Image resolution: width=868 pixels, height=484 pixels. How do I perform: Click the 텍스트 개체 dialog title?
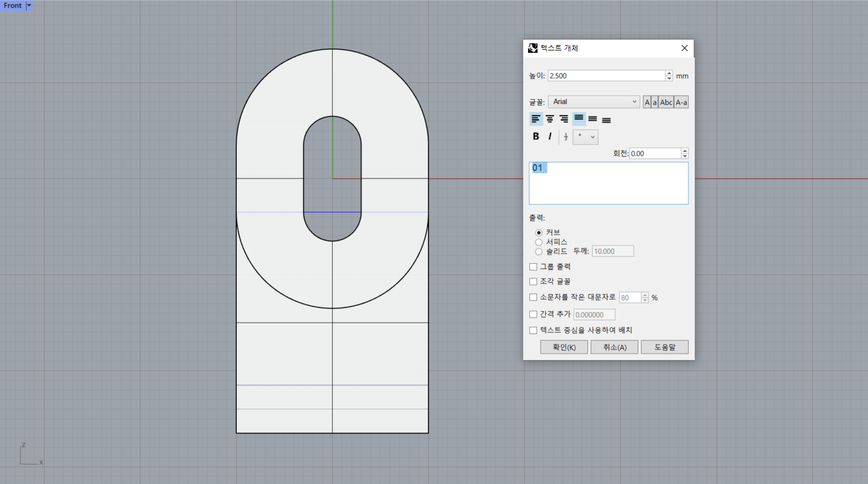click(x=559, y=48)
